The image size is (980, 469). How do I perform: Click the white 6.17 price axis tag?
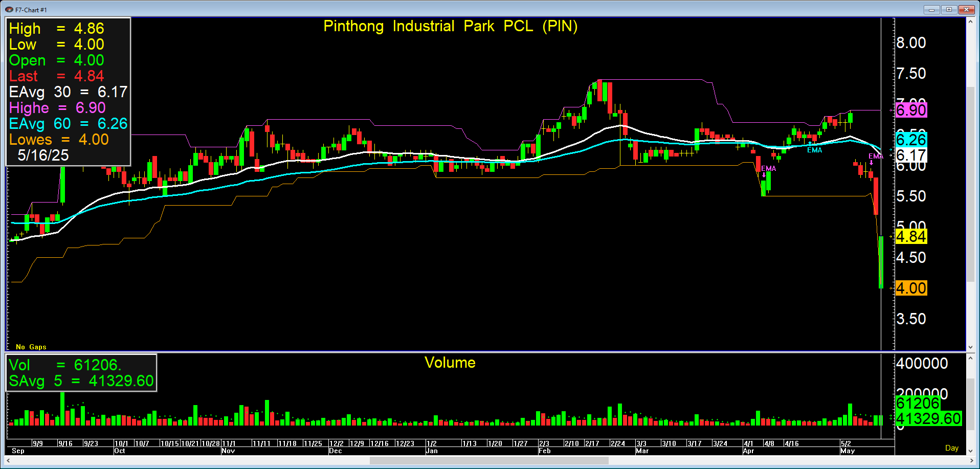click(911, 155)
